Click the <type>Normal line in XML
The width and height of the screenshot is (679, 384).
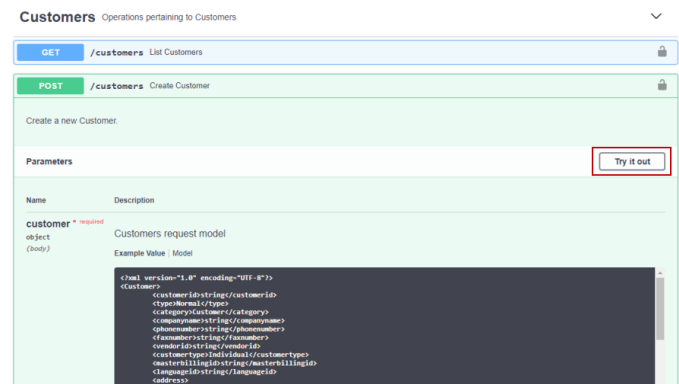point(190,303)
